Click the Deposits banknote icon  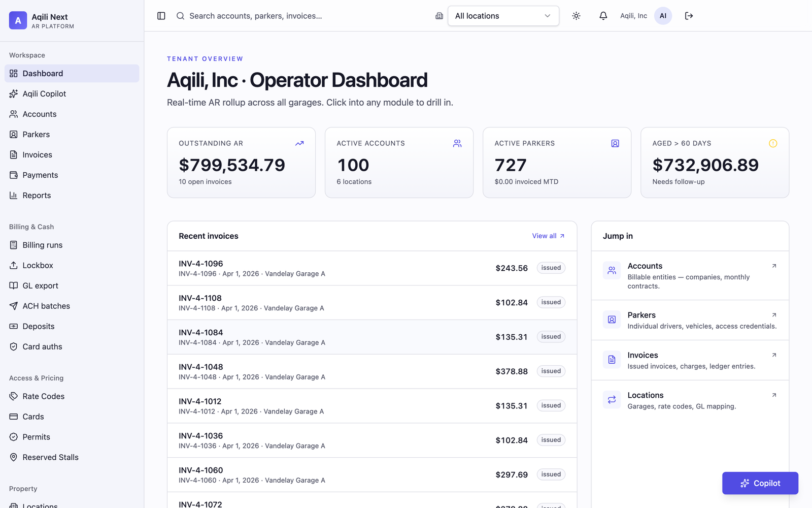point(14,326)
